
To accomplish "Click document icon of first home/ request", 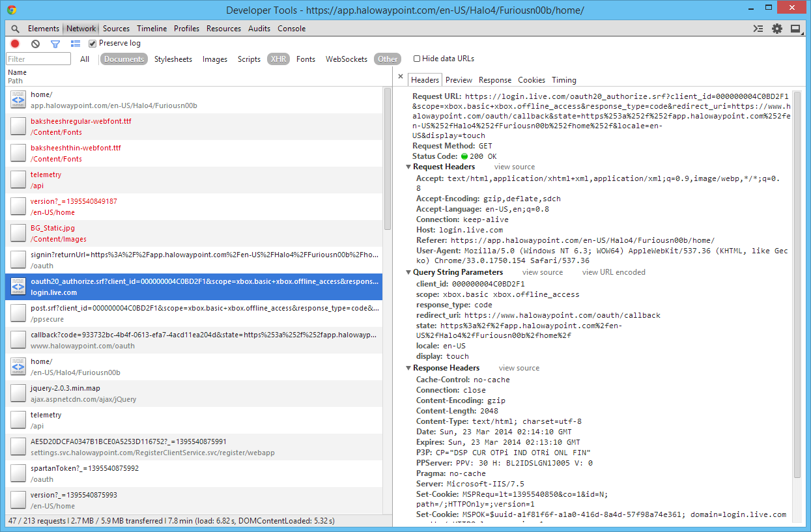I will 18,100.
